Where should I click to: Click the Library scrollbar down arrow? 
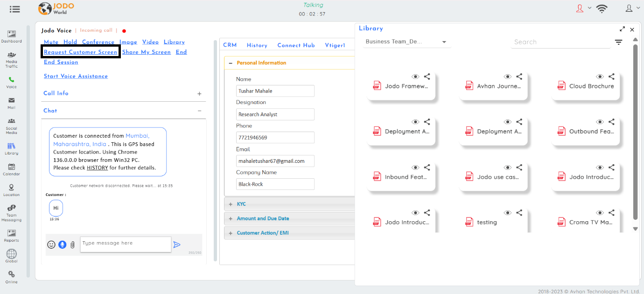tap(635, 229)
